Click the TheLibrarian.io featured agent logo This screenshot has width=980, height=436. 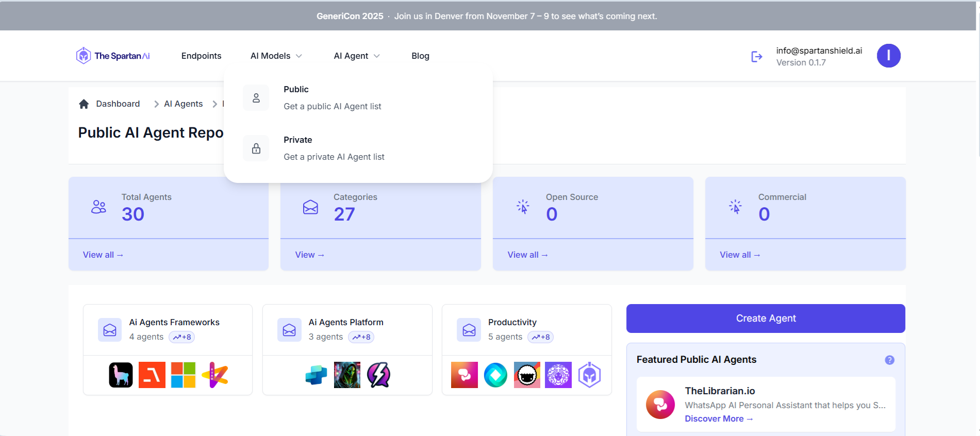(660, 405)
